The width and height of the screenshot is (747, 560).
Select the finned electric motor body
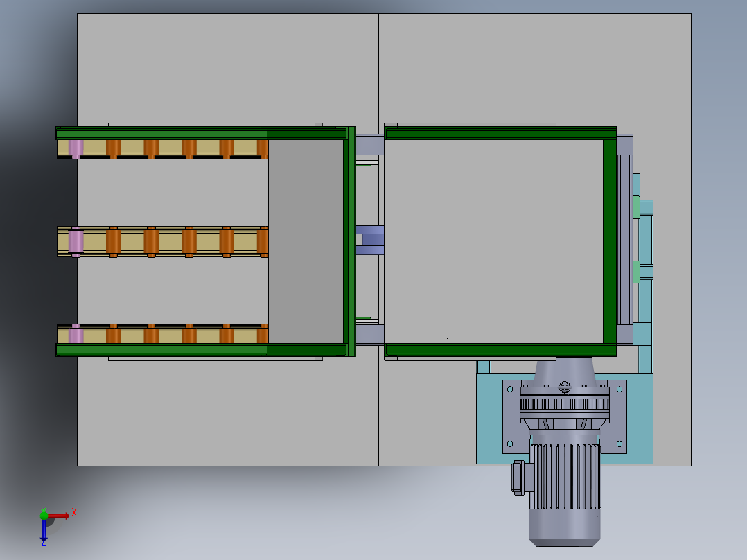[x=565, y=477]
